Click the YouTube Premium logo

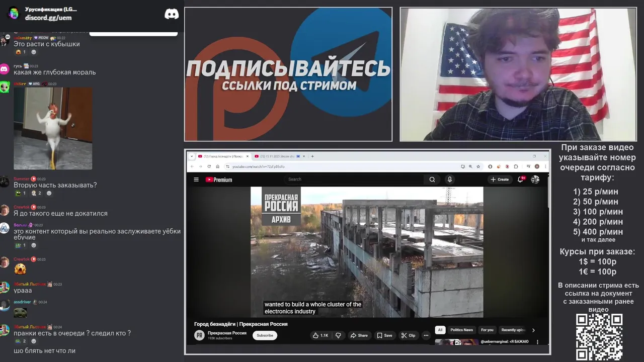[x=219, y=179]
